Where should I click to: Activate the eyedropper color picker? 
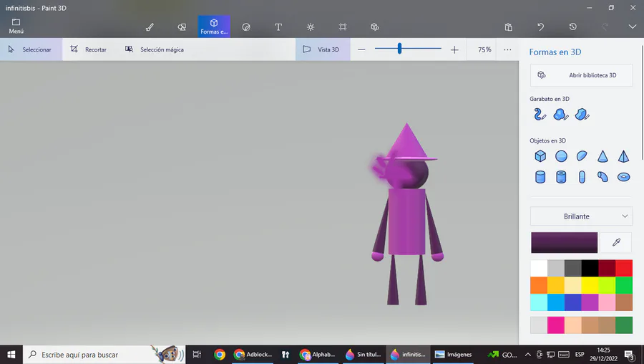click(616, 243)
